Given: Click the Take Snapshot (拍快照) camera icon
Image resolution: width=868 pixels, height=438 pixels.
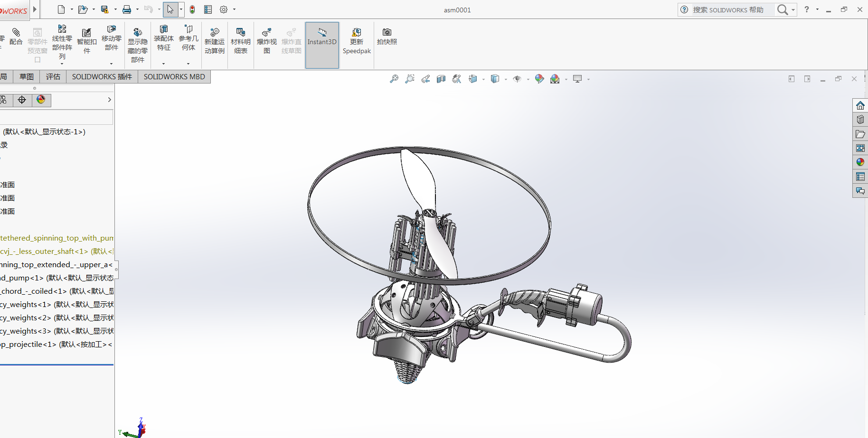Looking at the screenshot, I should (387, 36).
